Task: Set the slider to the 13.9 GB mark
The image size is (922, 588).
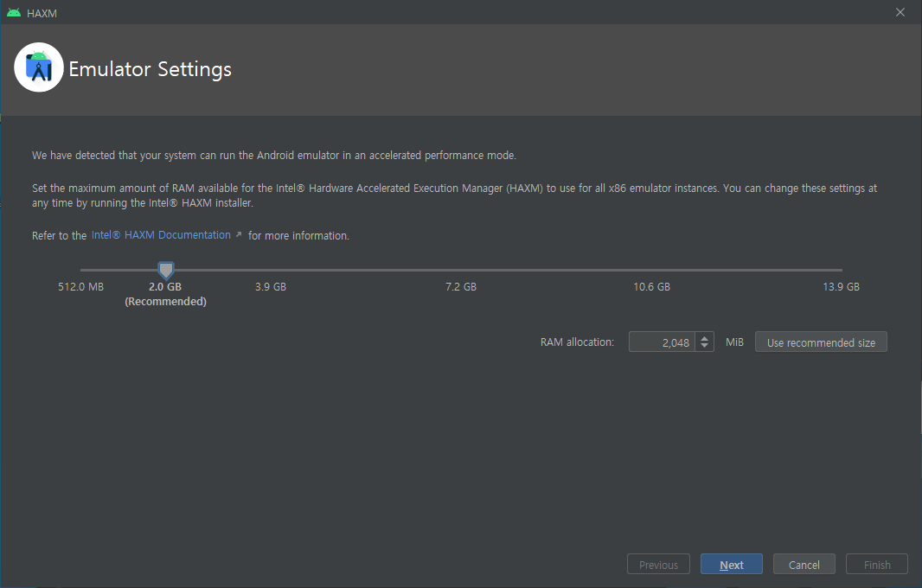Action: [842, 270]
